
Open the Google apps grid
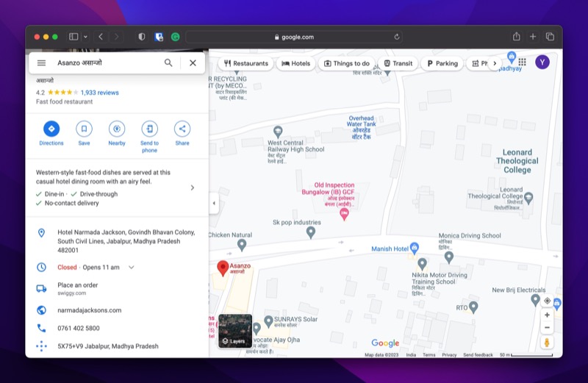[x=523, y=62]
